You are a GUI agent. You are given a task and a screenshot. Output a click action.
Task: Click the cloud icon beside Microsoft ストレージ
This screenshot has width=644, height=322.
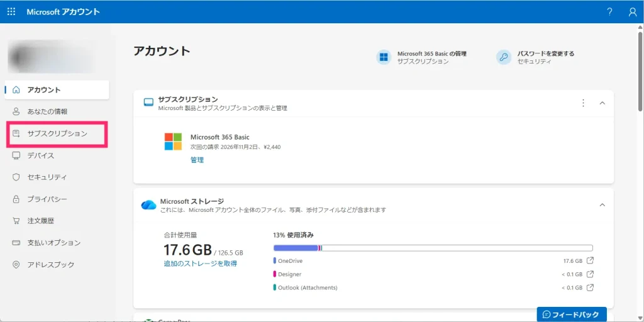click(x=148, y=205)
